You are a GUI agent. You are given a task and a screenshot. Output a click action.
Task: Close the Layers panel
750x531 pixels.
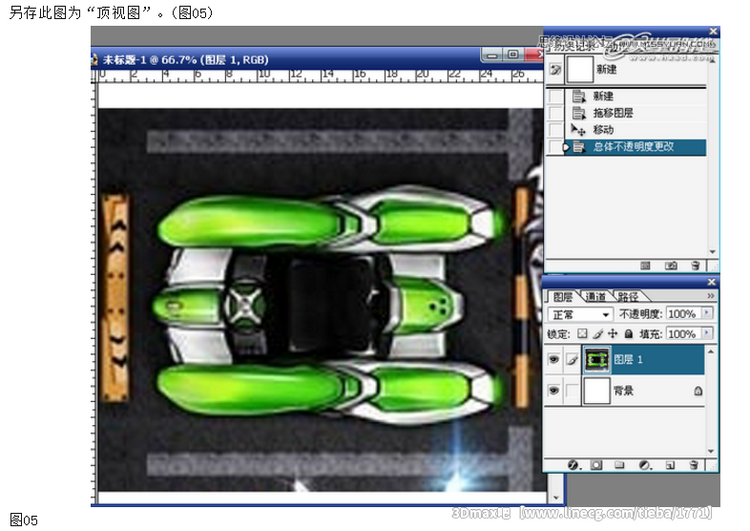pyautogui.click(x=711, y=282)
